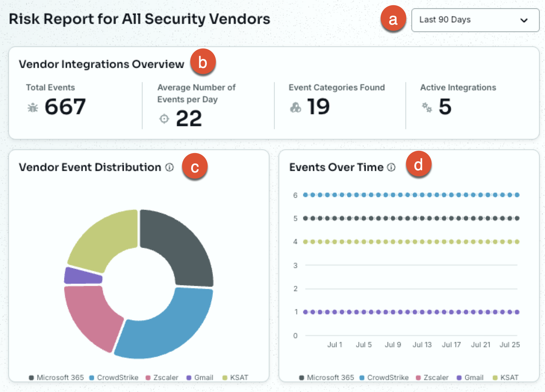Click the categories icon beside 19
The height and width of the screenshot is (392, 545).
(x=295, y=108)
